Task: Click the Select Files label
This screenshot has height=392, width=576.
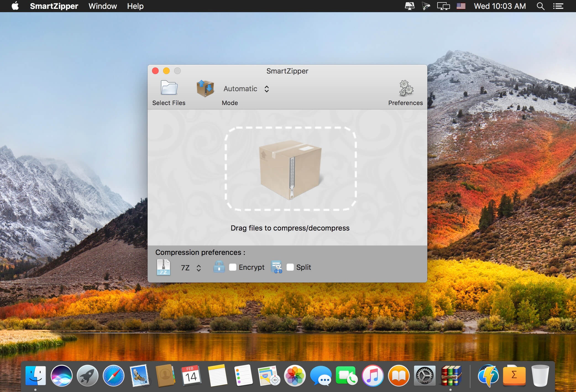Action: [169, 103]
